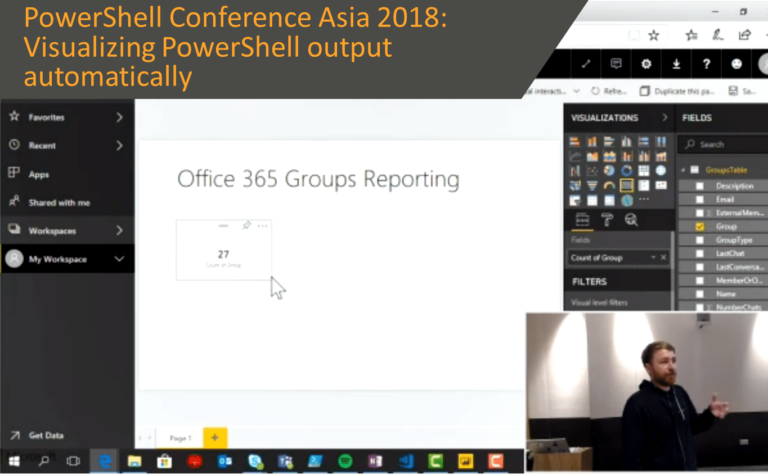The width and height of the screenshot is (768, 474).
Task: Collapse the Visualizations pane arrow
Action: click(x=665, y=118)
